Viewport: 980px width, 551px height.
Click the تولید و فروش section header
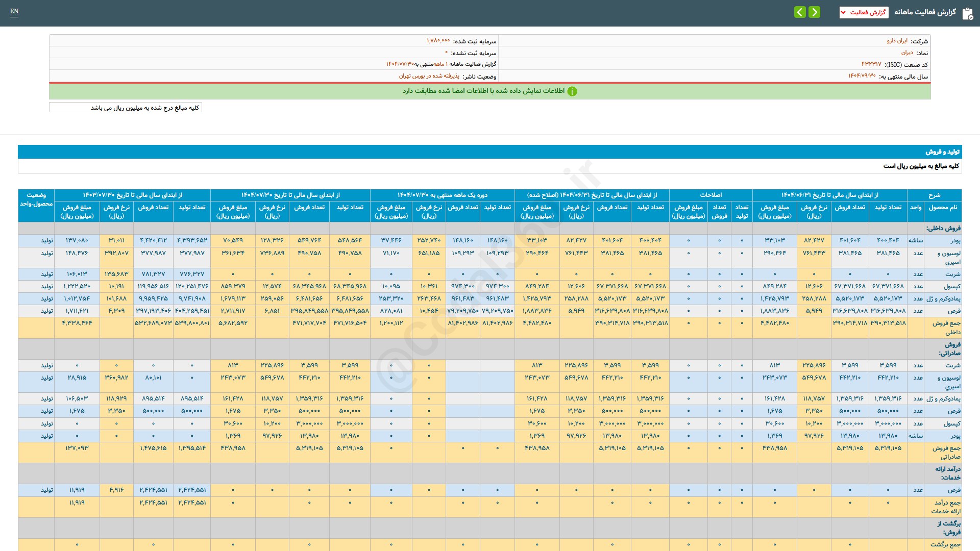[942, 152]
